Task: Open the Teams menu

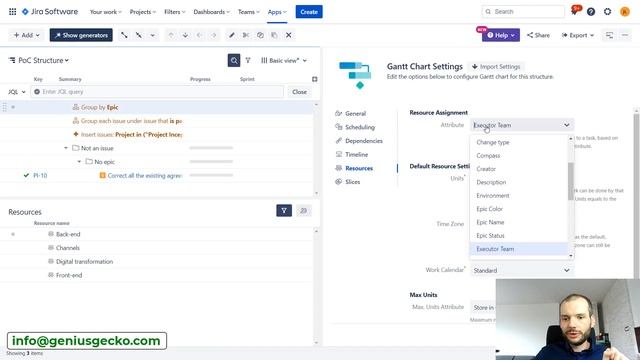Action: point(249,12)
